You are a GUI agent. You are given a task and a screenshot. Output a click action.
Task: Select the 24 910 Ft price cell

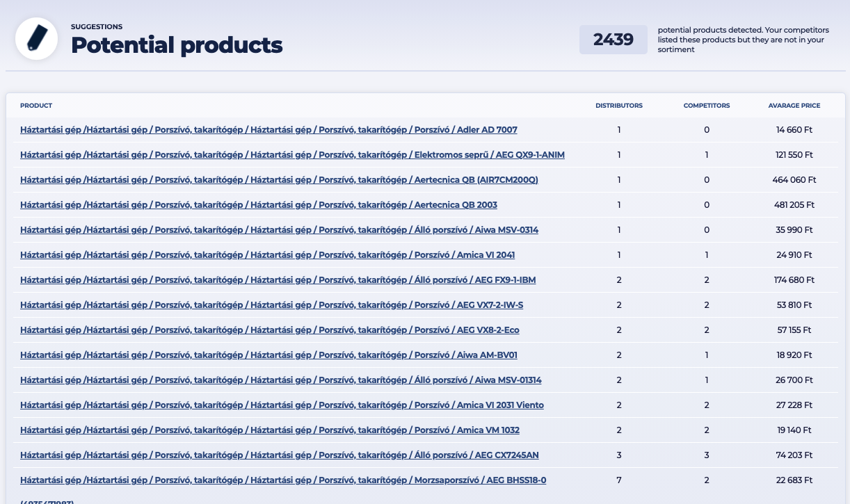(x=794, y=255)
